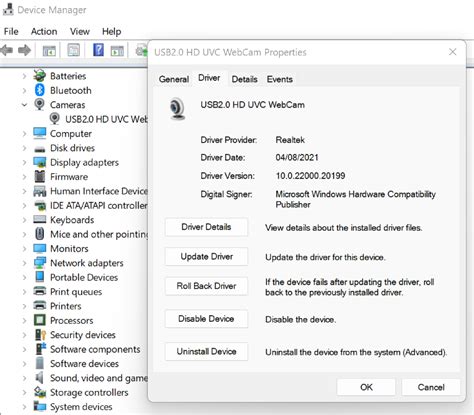Expand the Display adapters category
474x415 pixels.
pos(24,162)
